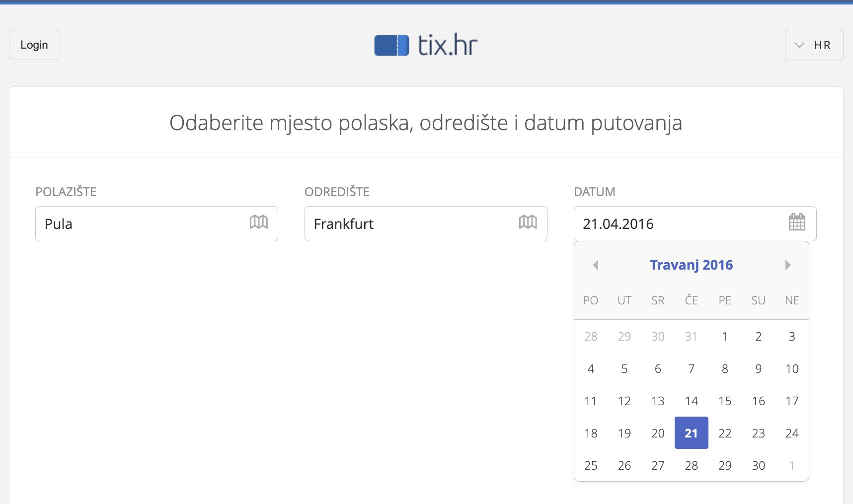Choose date 24 in the calendar

tap(792, 433)
